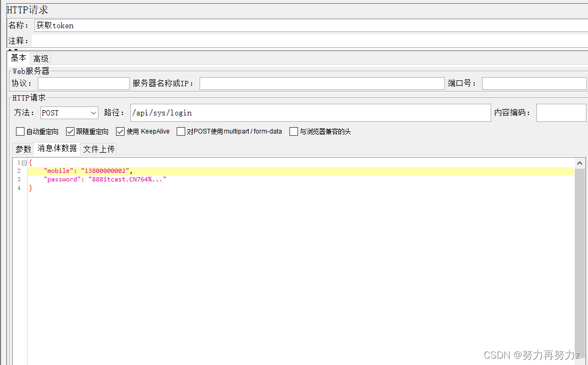Image resolution: width=588 pixels, height=365 pixels.
Task: Switch to the 参数 tab
Action: (x=22, y=149)
